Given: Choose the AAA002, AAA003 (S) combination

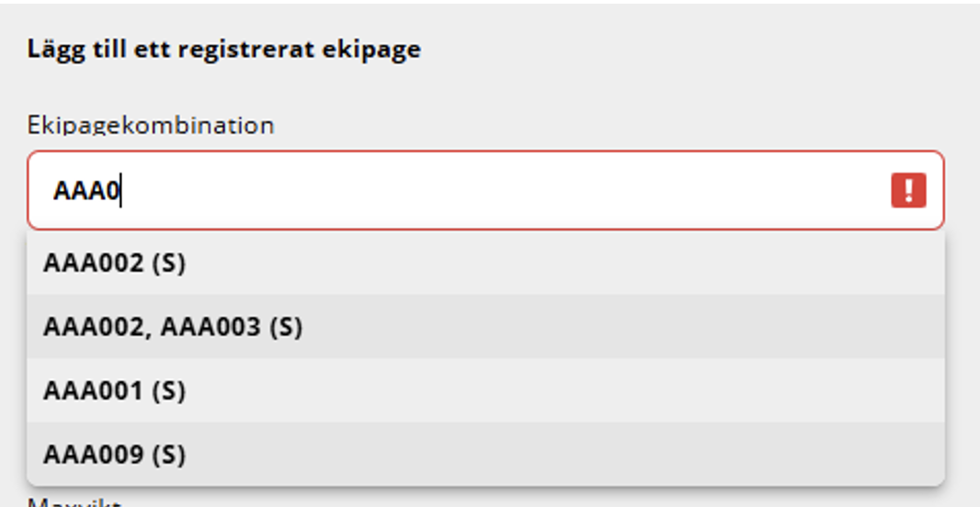Looking at the screenshot, I should (485, 327).
